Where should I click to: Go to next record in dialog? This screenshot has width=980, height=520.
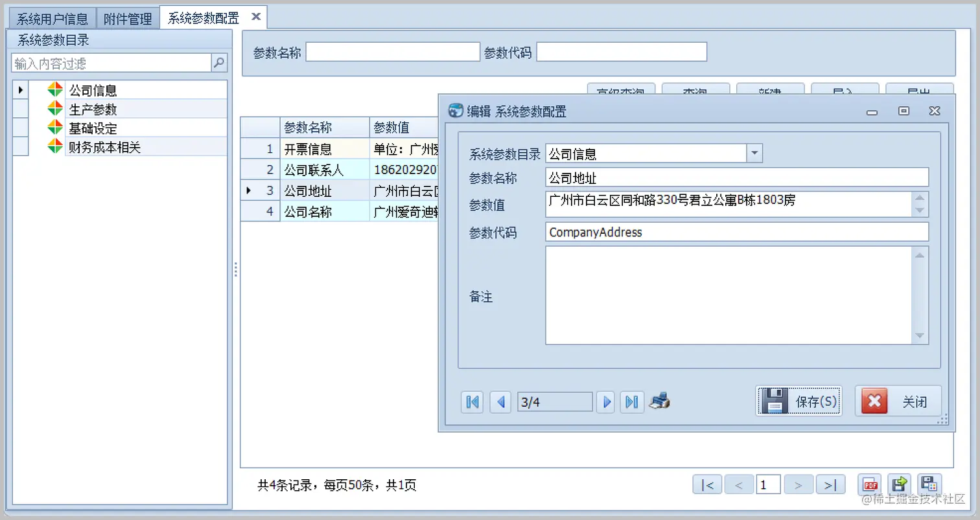(606, 402)
